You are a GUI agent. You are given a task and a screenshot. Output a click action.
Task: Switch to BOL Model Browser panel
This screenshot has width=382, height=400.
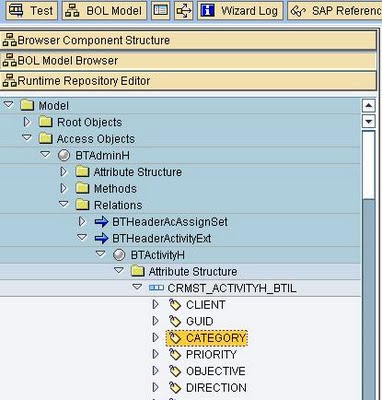[x=188, y=61]
